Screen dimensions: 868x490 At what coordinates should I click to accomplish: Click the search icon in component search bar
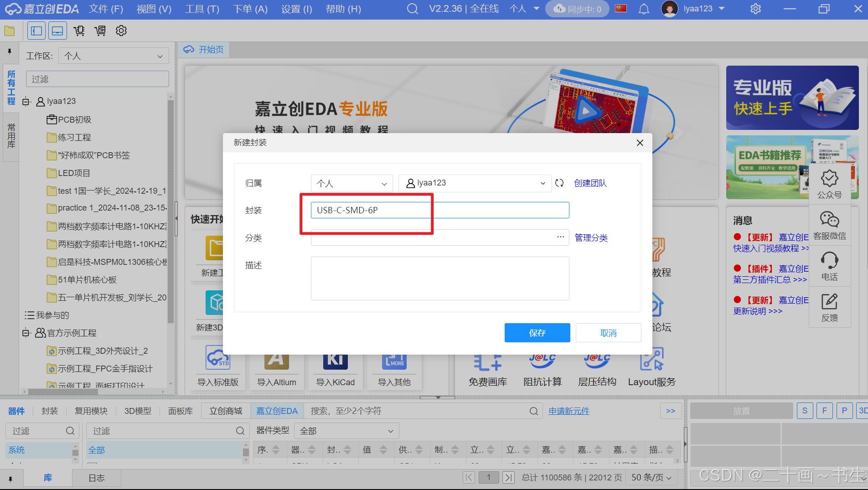pos(534,411)
